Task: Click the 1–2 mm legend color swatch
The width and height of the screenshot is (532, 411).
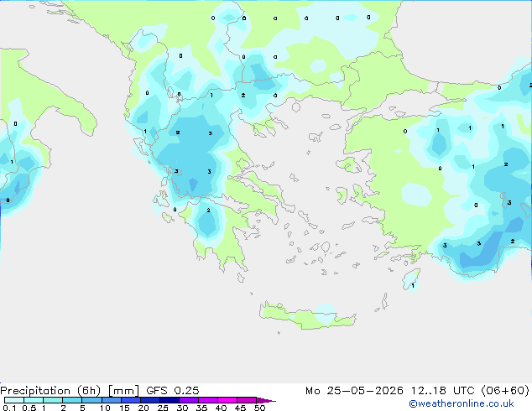Action: pos(53,400)
